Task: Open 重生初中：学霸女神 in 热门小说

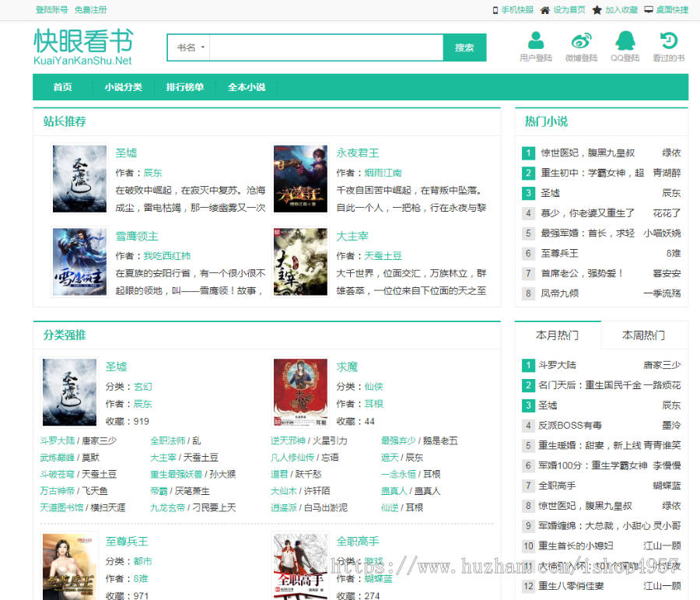Action: (593, 173)
